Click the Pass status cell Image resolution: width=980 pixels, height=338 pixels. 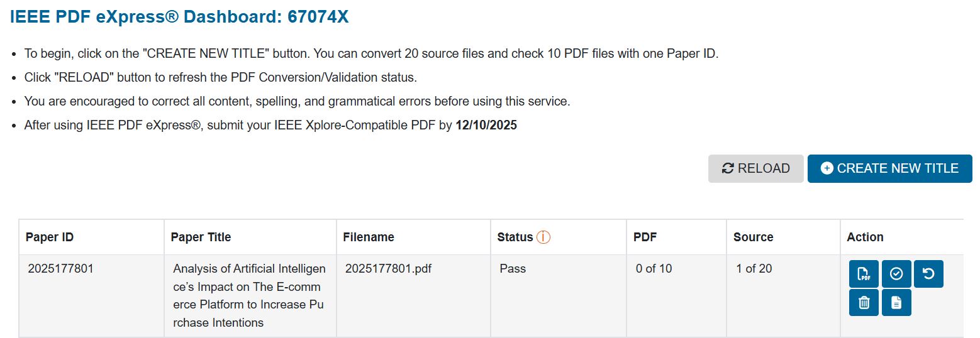(x=513, y=269)
